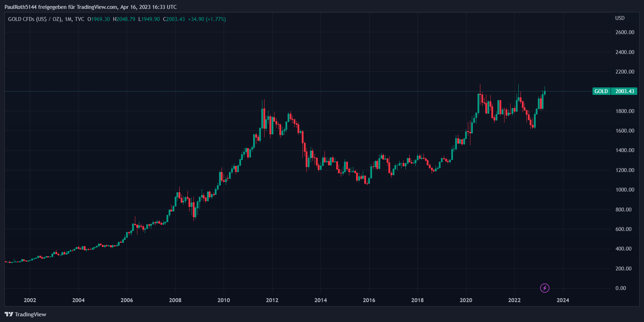Click the 1600.00 price axis label
The height and width of the screenshot is (322, 644).
click(x=625, y=131)
